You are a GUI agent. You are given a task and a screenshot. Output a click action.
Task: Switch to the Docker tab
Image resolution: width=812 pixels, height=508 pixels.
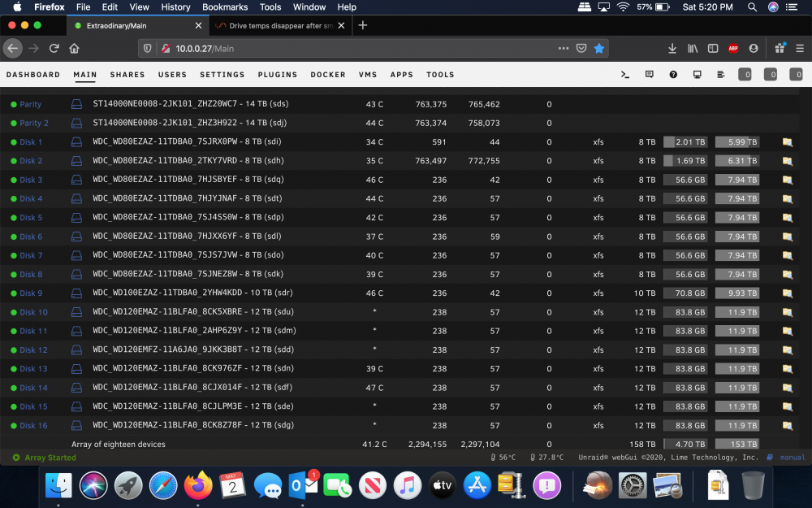point(328,75)
